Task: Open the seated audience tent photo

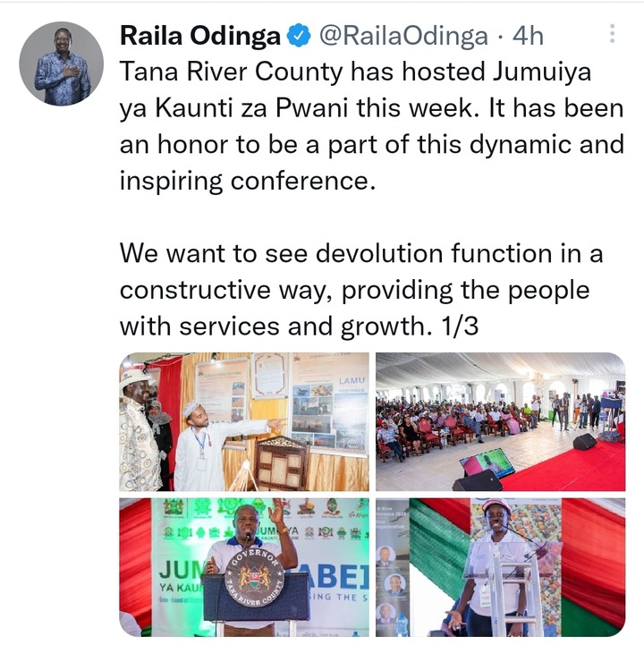Action: coord(500,421)
